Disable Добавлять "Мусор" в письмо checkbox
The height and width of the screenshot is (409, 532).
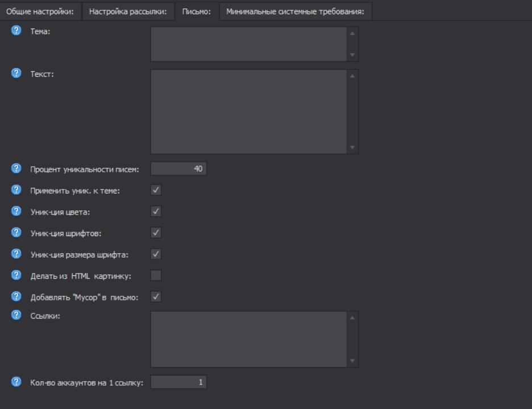click(156, 296)
